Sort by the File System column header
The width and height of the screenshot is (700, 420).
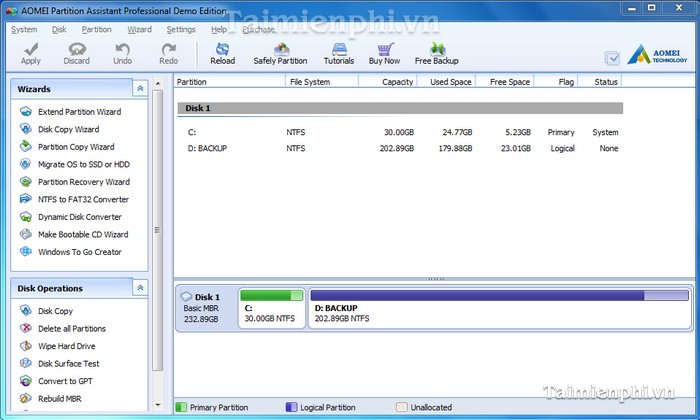pyautogui.click(x=321, y=82)
